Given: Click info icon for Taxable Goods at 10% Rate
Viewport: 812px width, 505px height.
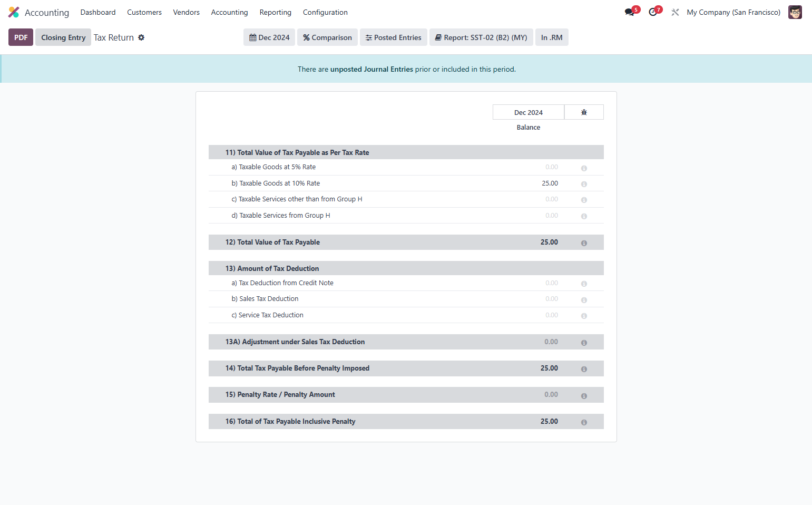Looking at the screenshot, I should click(584, 184).
